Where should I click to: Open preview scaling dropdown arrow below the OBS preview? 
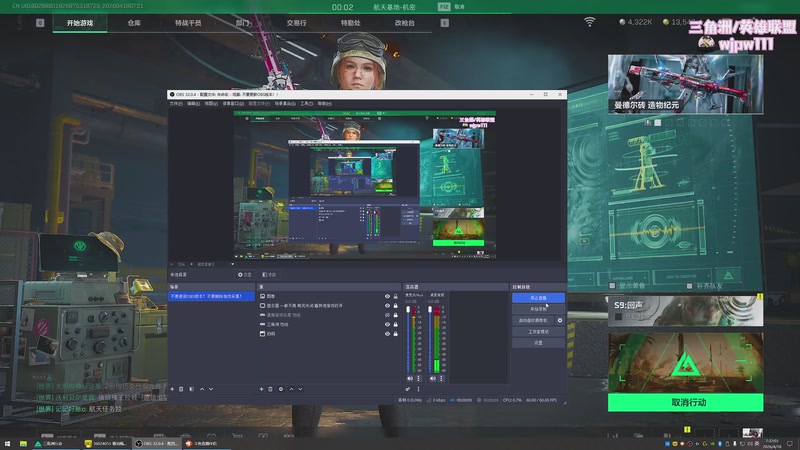coord(233,264)
